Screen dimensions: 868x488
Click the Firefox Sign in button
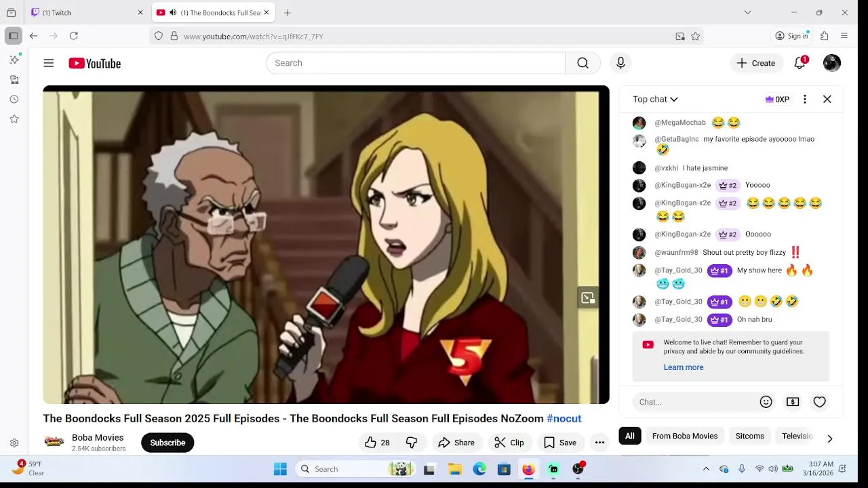pyautogui.click(x=792, y=36)
